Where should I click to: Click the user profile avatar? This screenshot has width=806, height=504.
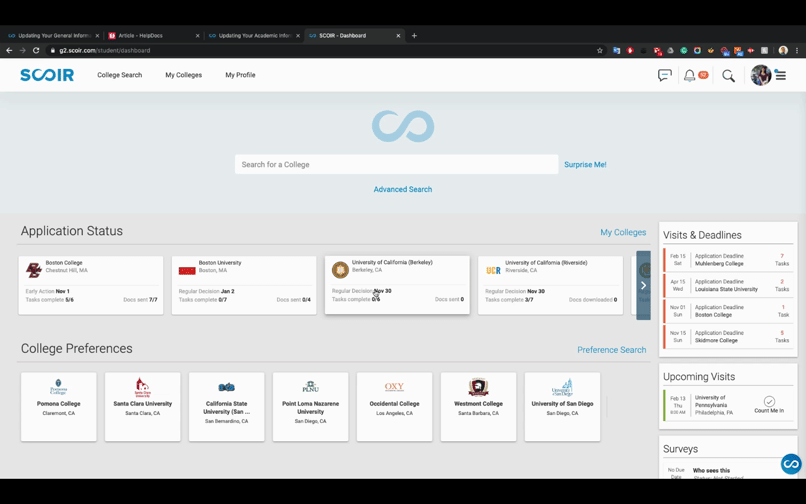761,75
